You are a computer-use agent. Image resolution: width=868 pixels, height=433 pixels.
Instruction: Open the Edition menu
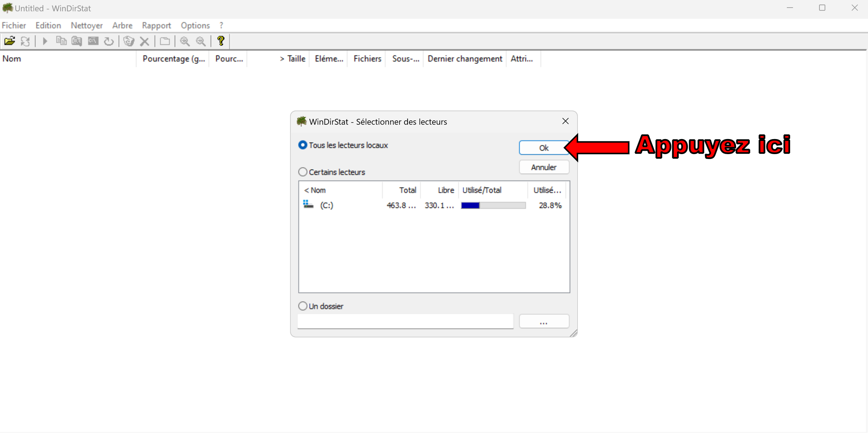[x=48, y=25]
